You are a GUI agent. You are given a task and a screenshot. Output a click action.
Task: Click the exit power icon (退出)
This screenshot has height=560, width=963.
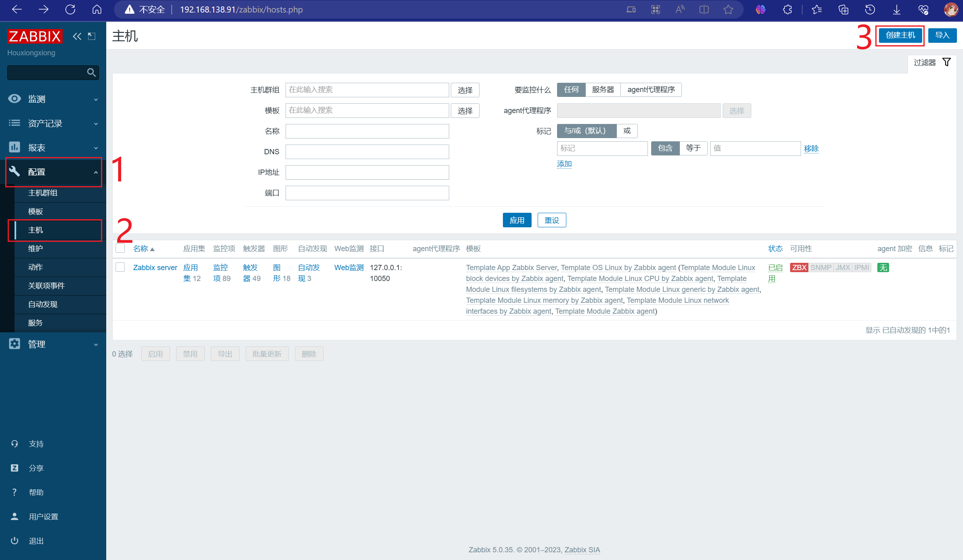click(x=15, y=541)
